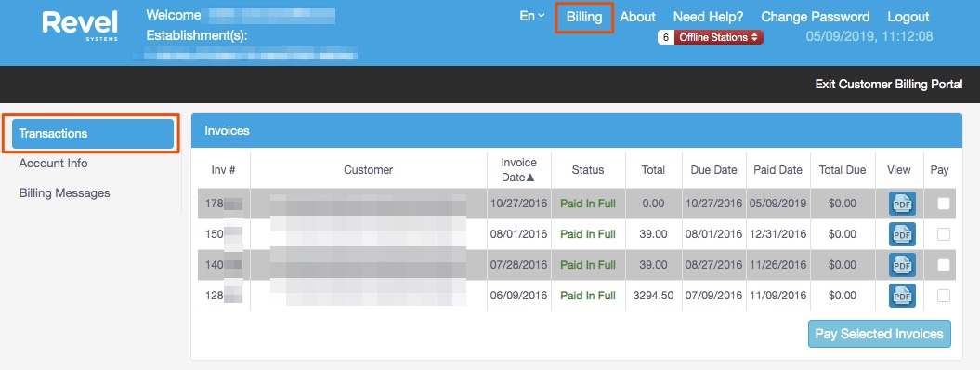Viewport: 980px width, 370px height.
Task: Expand the En language dropdown
Action: tap(532, 16)
